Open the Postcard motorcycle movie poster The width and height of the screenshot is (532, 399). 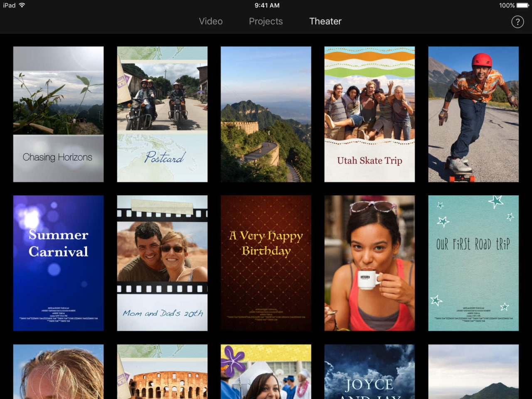[162, 114]
